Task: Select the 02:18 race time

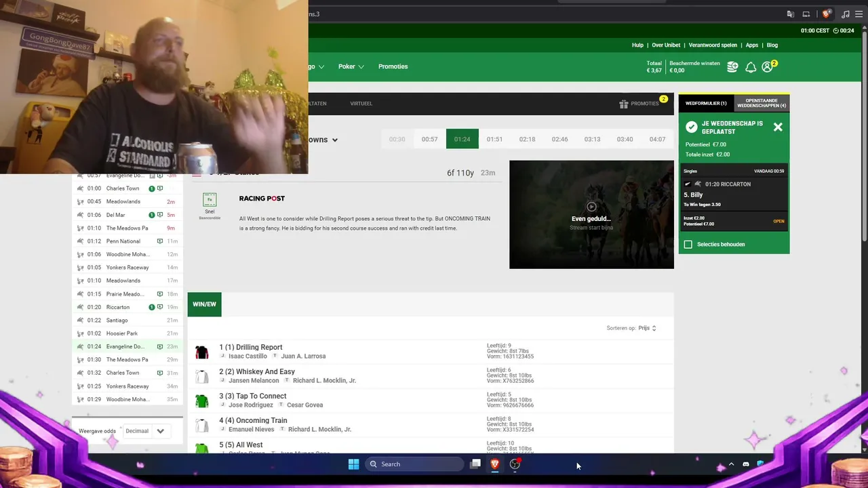Action: tap(527, 139)
